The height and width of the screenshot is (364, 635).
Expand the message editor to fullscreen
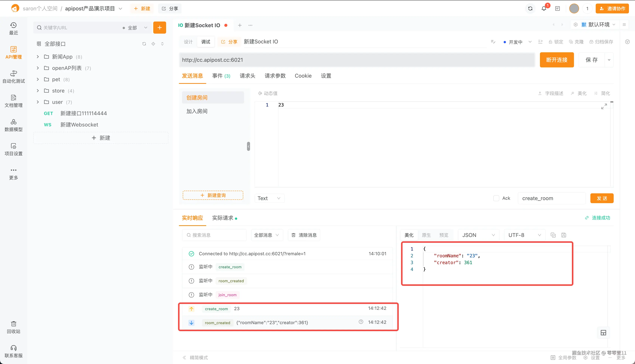pos(604,106)
